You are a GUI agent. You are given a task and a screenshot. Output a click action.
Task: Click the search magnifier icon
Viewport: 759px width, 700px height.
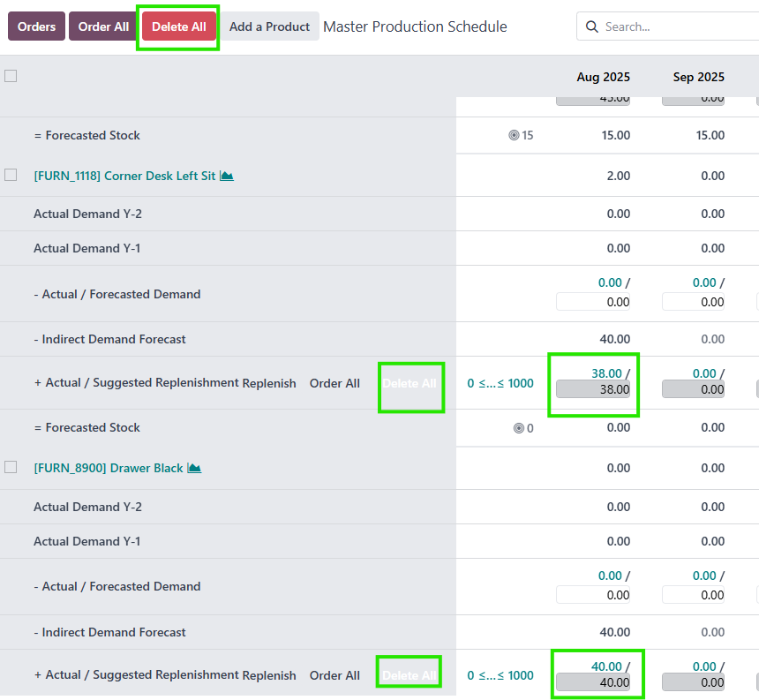pos(593,26)
